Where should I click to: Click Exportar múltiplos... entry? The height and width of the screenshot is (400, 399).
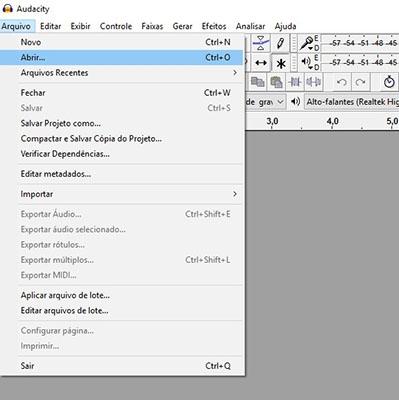[123, 260]
